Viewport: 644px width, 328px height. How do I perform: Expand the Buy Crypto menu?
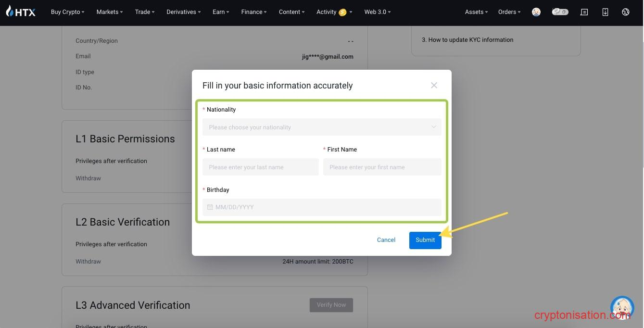pos(67,12)
